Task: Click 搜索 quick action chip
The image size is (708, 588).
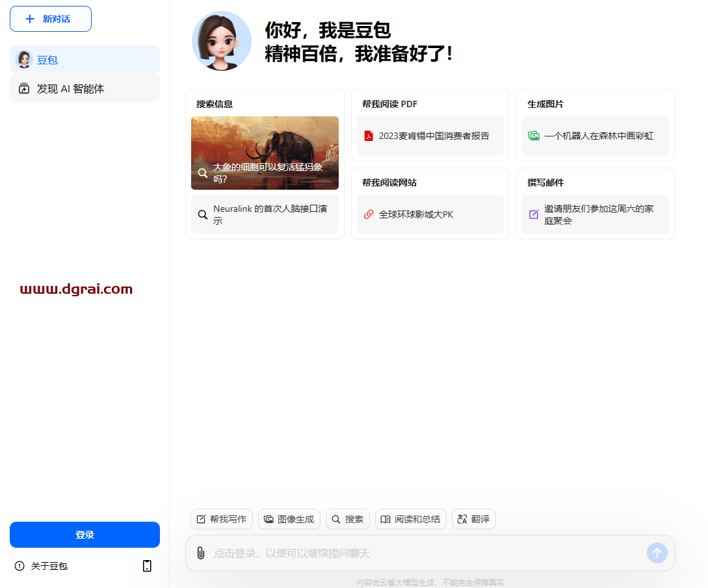Action: click(x=348, y=519)
